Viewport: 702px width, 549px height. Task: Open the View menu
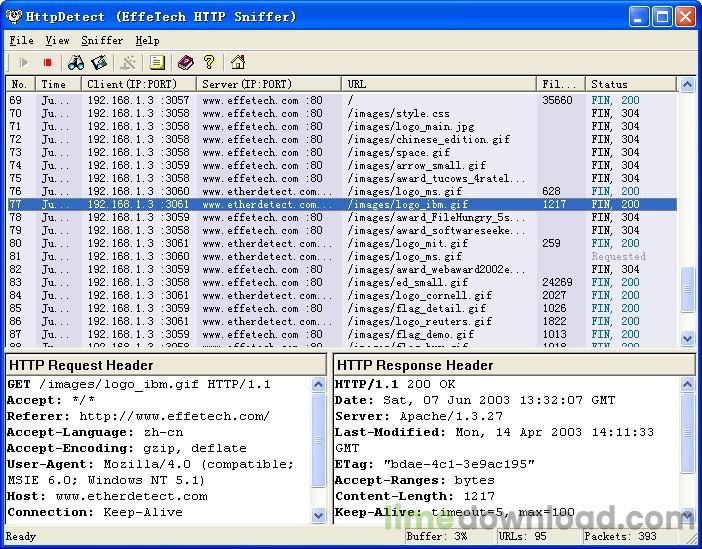click(x=57, y=41)
